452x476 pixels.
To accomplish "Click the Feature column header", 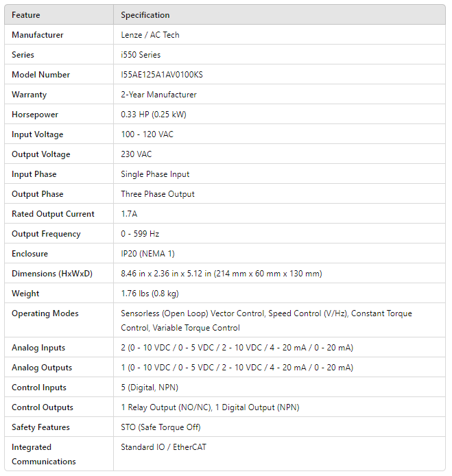I will [x=26, y=15].
